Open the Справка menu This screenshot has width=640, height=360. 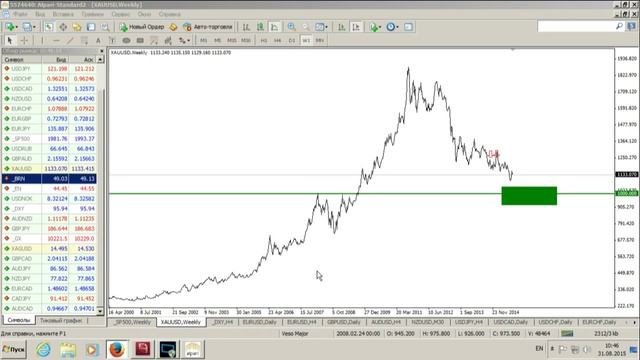tap(169, 14)
